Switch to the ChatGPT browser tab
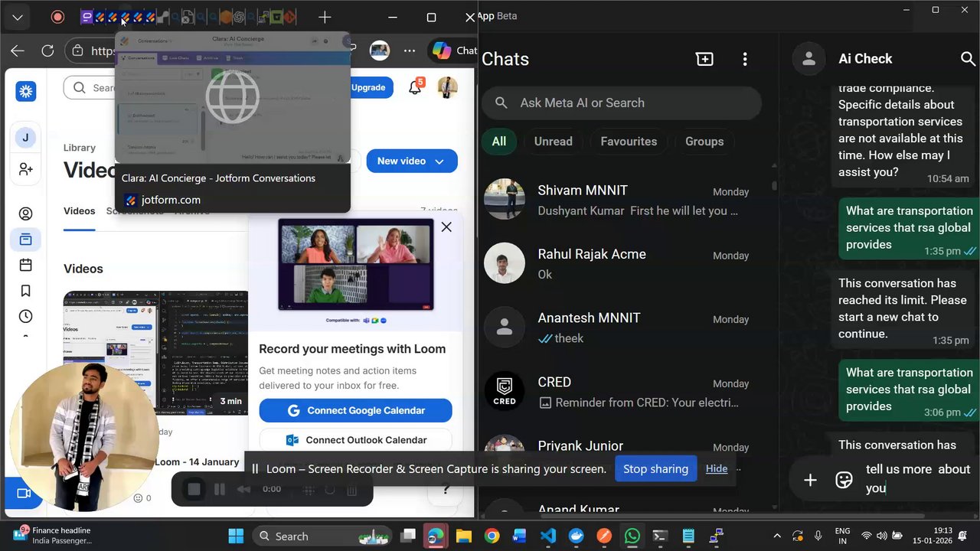980x551 pixels. pos(238,17)
